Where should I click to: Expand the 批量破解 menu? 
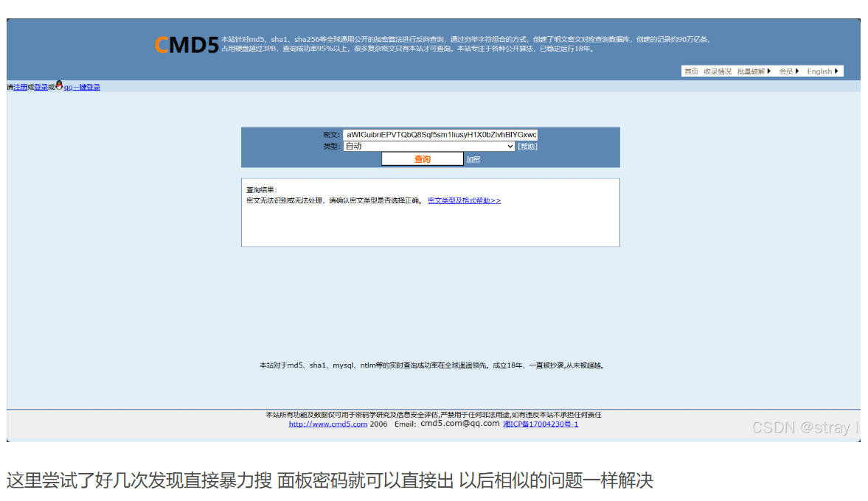tap(754, 71)
